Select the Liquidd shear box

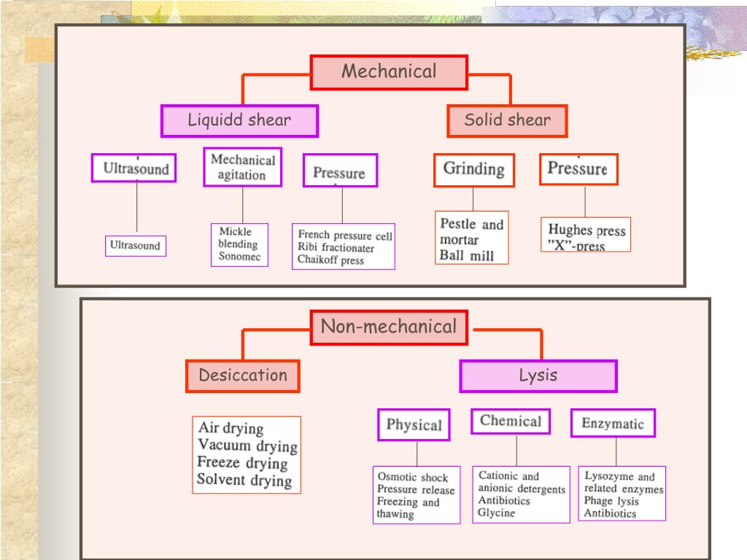pos(239,121)
